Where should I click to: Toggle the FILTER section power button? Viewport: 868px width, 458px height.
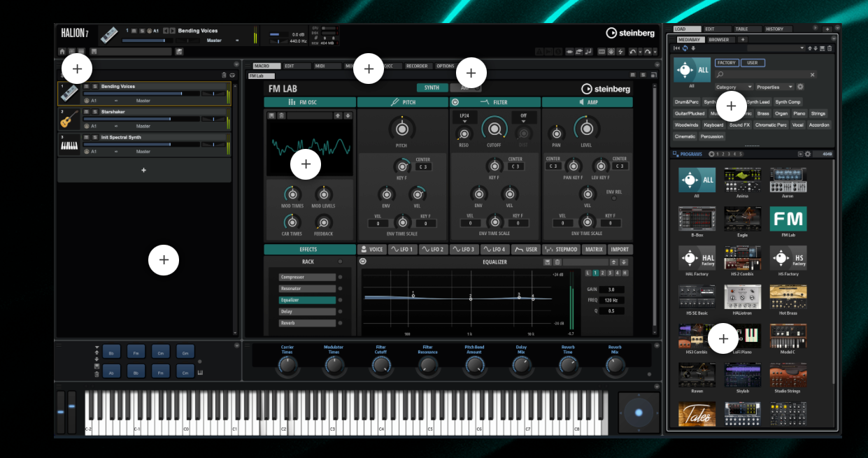click(x=455, y=102)
